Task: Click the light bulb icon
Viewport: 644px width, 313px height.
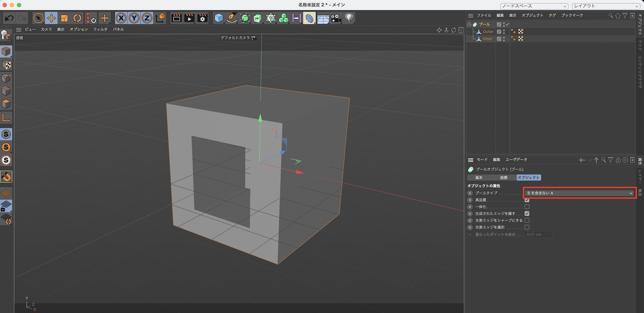Action: click(x=349, y=18)
